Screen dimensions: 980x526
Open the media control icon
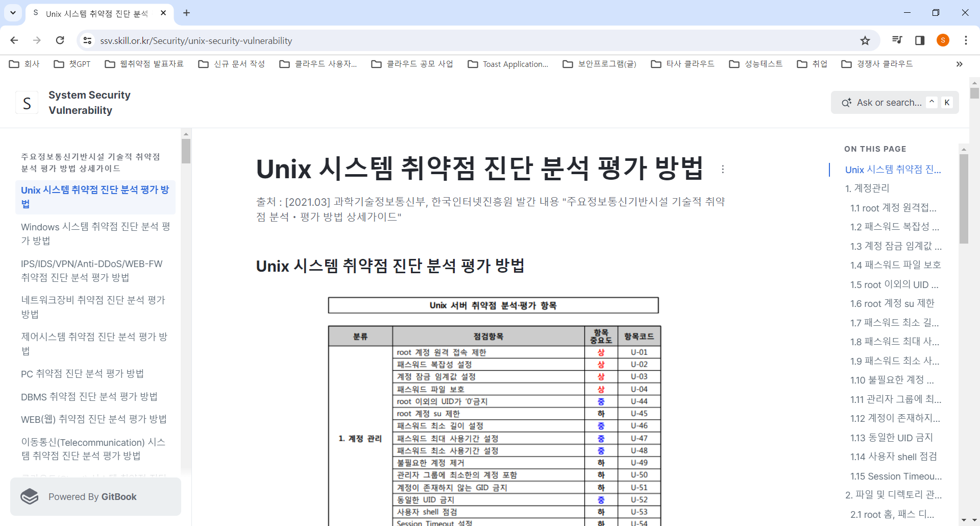897,40
